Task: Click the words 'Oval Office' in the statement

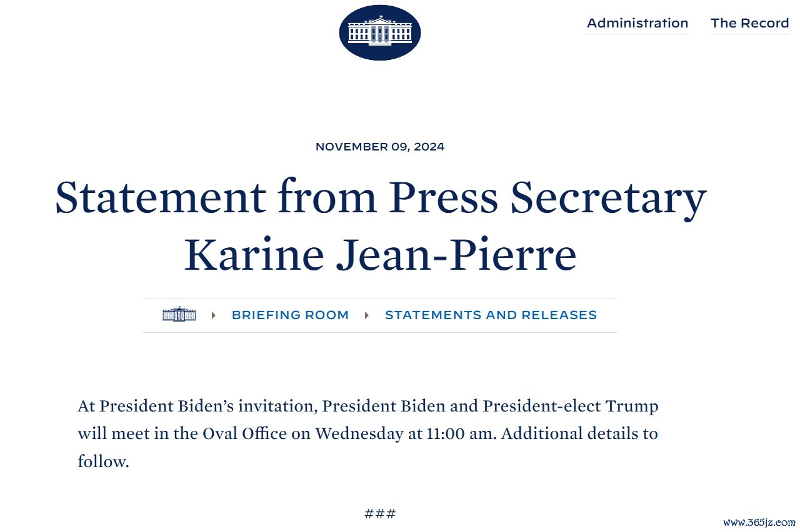Action: [244, 433]
